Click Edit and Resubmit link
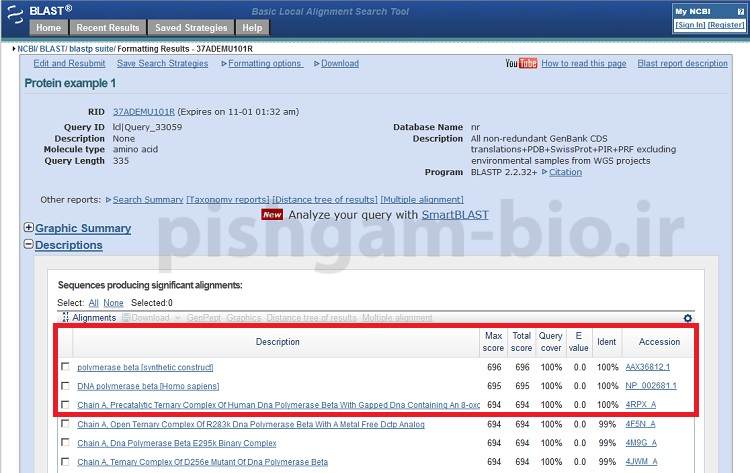 69,63
